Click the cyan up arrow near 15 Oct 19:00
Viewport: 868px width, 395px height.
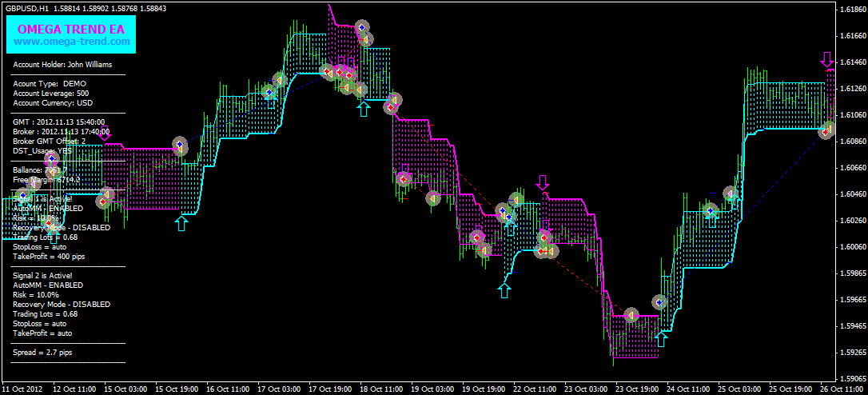click(182, 221)
